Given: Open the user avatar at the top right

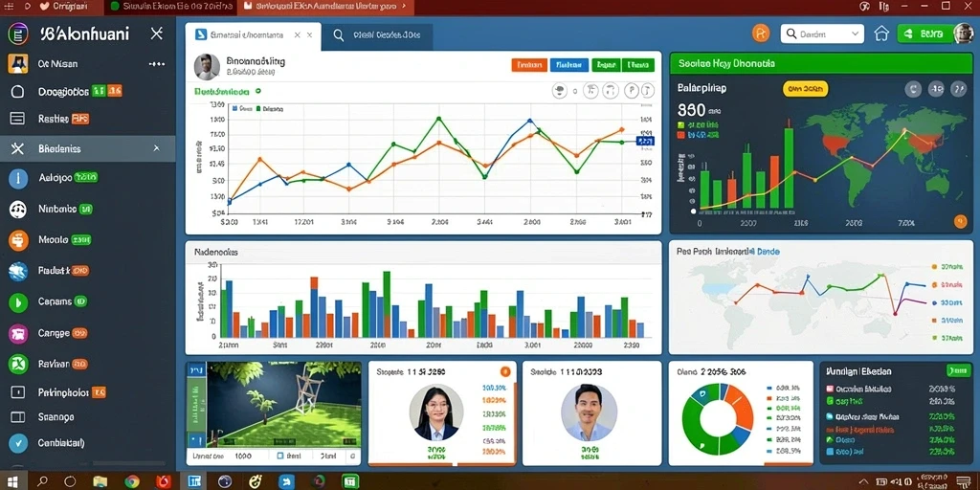Looking at the screenshot, I should [965, 33].
